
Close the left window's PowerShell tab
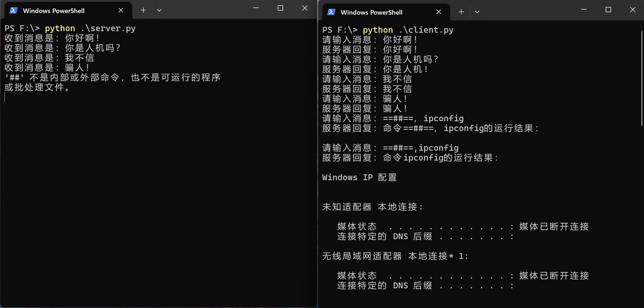pos(121,10)
